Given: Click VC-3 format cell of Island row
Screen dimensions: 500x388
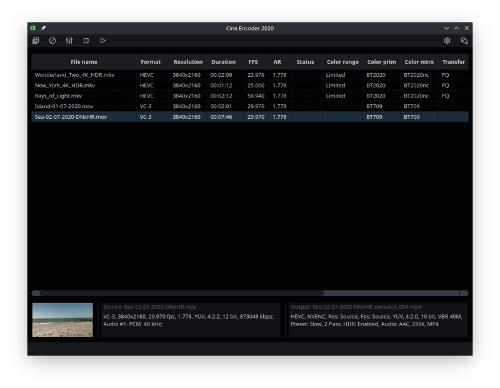Looking at the screenshot, I should pyautogui.click(x=146, y=106).
